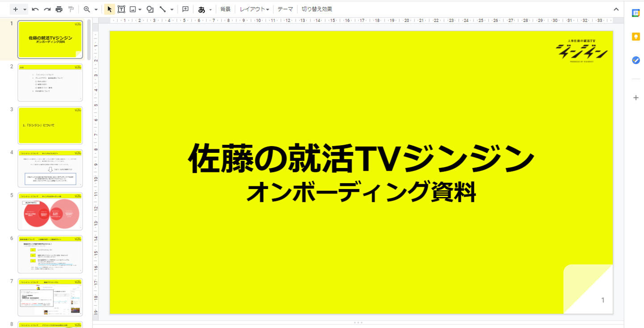Click the subtitle オンボーディング資料 on the slide
The width and height of the screenshot is (644, 328).
coord(361,193)
